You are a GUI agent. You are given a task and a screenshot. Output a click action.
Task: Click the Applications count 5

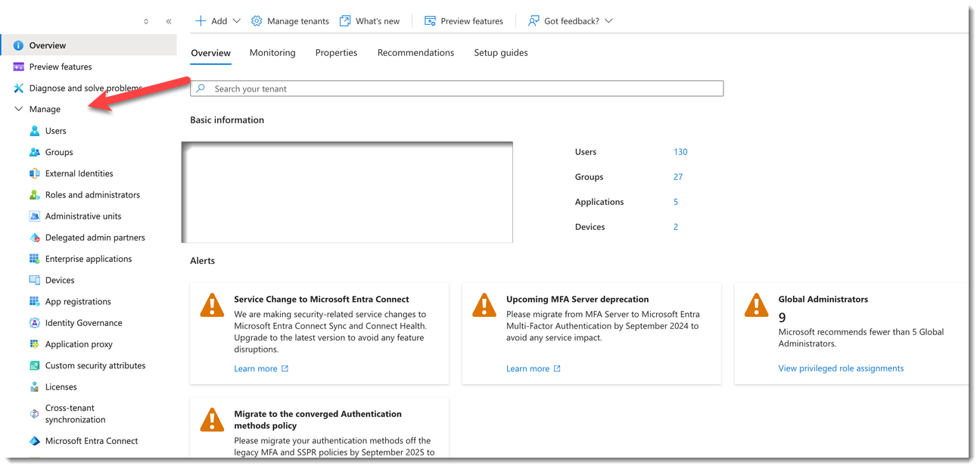tap(676, 202)
